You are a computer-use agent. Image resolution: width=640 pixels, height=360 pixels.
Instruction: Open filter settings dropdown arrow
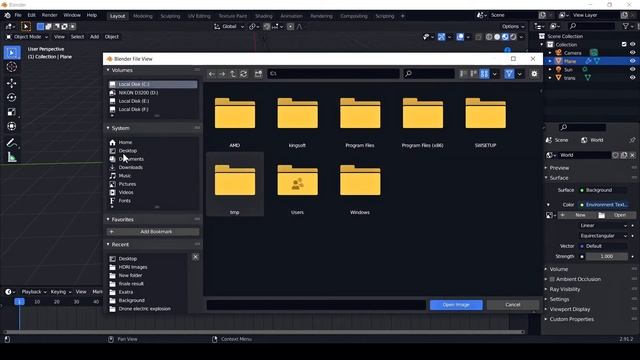tap(520, 74)
